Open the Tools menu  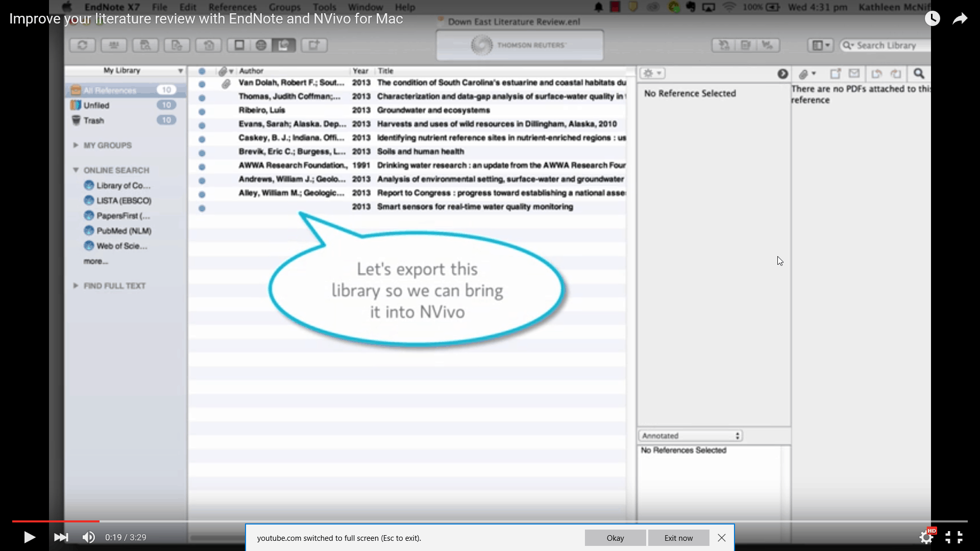click(x=325, y=7)
